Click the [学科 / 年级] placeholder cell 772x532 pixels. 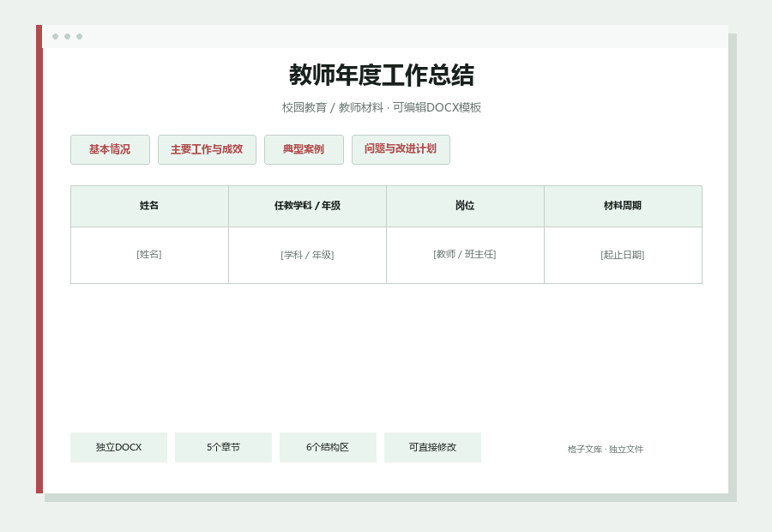[307, 255]
